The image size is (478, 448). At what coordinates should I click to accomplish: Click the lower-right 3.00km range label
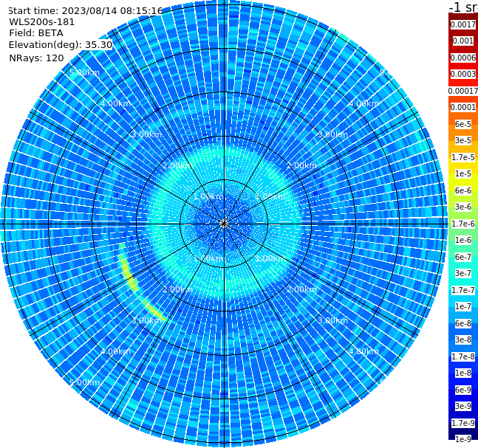pos(332,320)
